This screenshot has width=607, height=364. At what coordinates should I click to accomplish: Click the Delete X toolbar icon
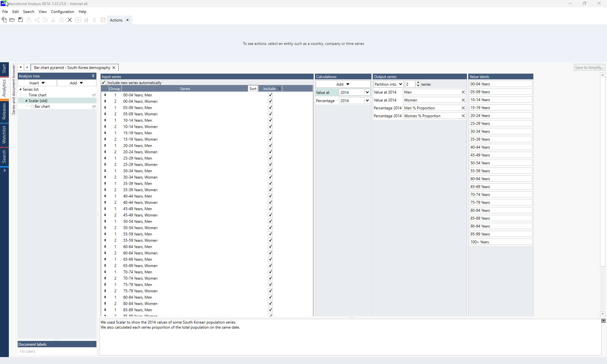pyautogui.click(x=70, y=20)
